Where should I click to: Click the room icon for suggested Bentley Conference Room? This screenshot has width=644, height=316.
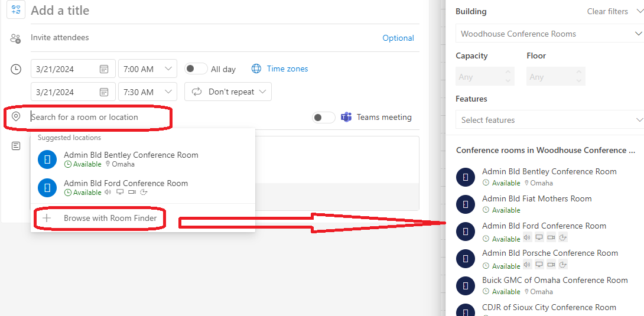(47, 159)
